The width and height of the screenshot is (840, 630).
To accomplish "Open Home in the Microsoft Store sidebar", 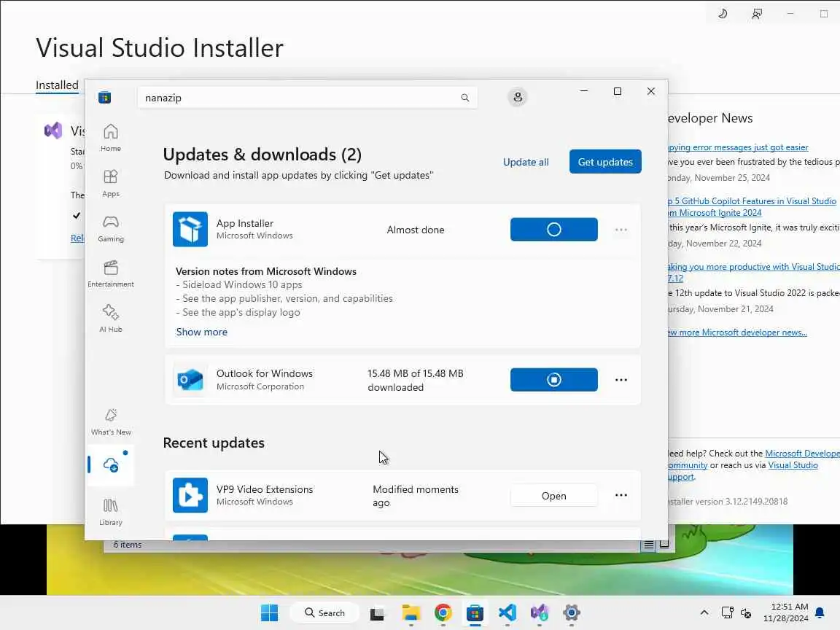I will pos(110,138).
